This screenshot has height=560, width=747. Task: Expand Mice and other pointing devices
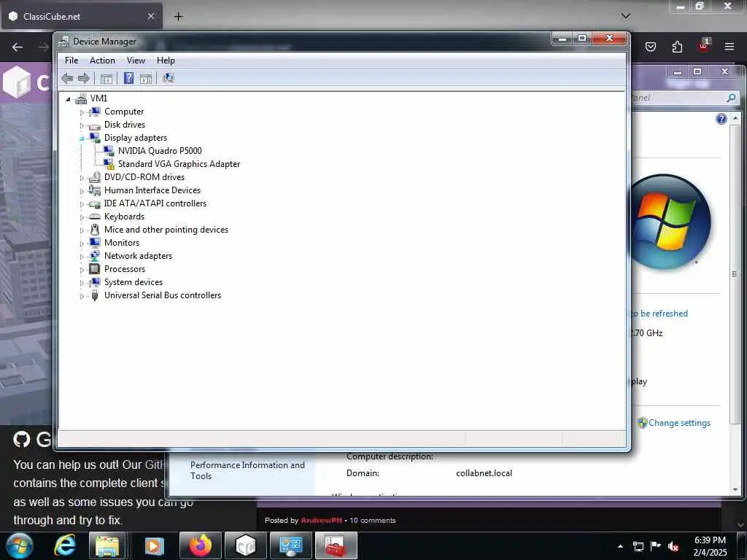tap(82, 230)
